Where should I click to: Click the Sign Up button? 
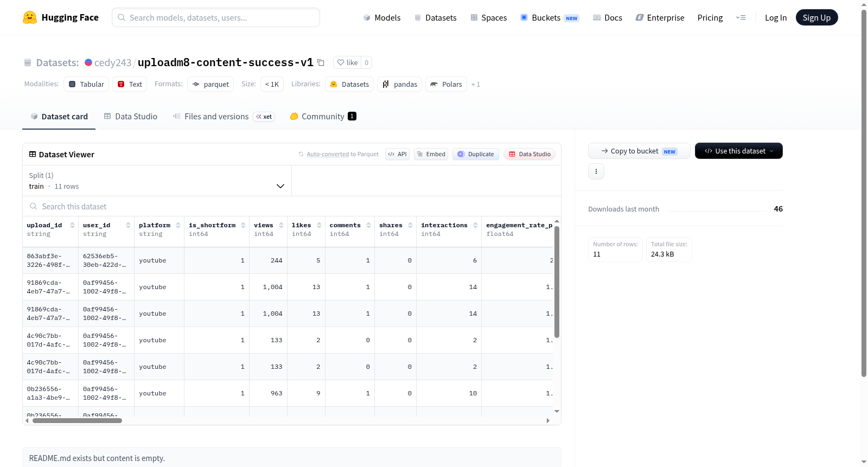(816, 17)
